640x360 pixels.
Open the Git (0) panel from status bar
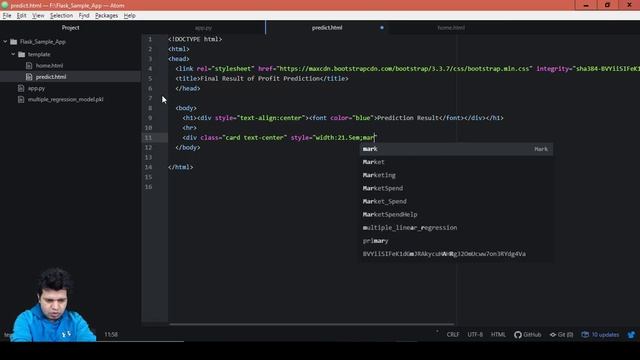click(561, 334)
